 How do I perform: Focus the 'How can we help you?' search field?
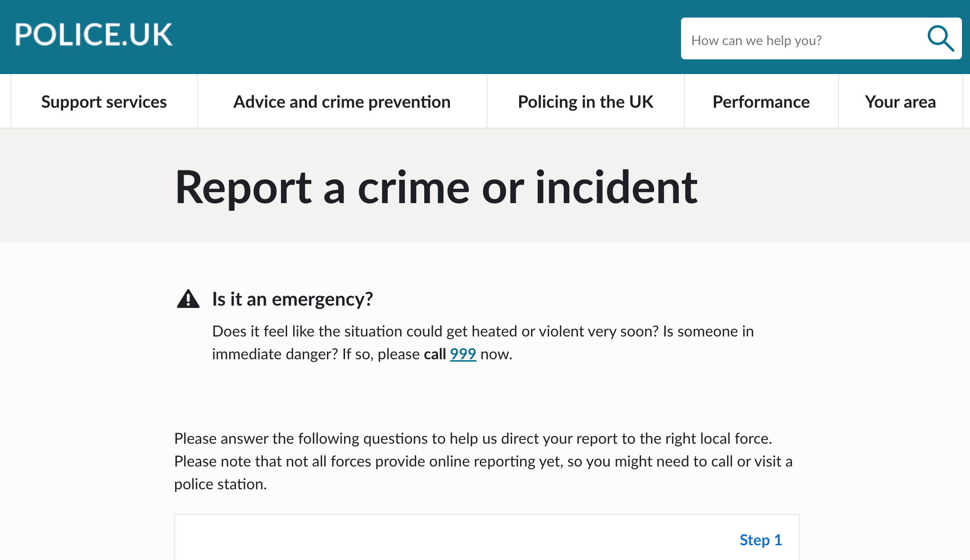(x=802, y=39)
